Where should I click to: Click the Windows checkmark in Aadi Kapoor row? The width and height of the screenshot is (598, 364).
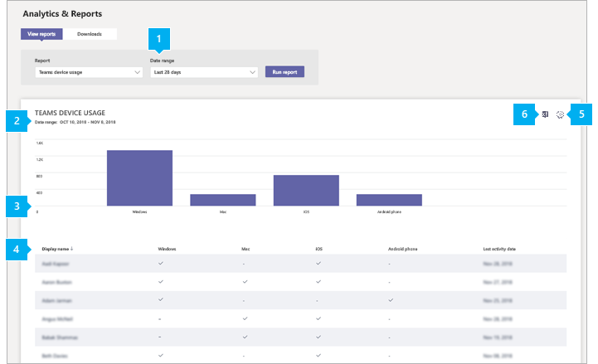click(x=161, y=264)
